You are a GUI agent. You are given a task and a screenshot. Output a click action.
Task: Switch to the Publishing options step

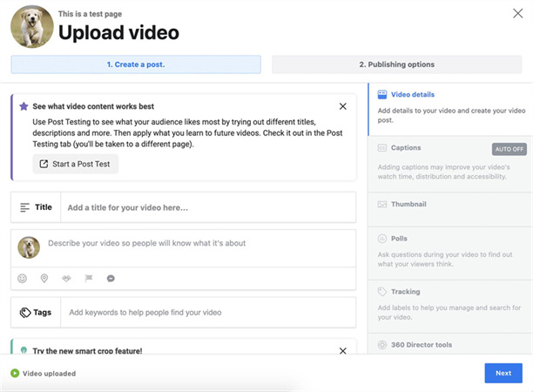click(x=396, y=64)
